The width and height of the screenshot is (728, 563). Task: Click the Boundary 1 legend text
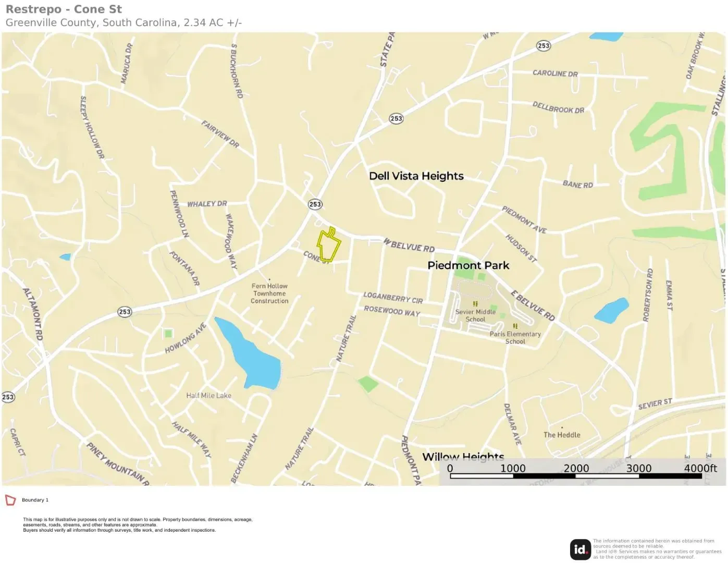(x=35, y=500)
